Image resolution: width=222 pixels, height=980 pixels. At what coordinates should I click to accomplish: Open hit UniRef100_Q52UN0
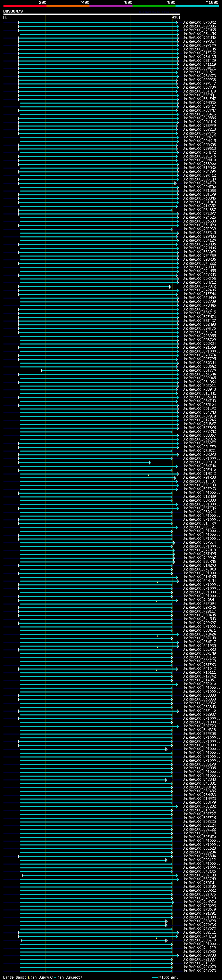(x=199, y=38)
